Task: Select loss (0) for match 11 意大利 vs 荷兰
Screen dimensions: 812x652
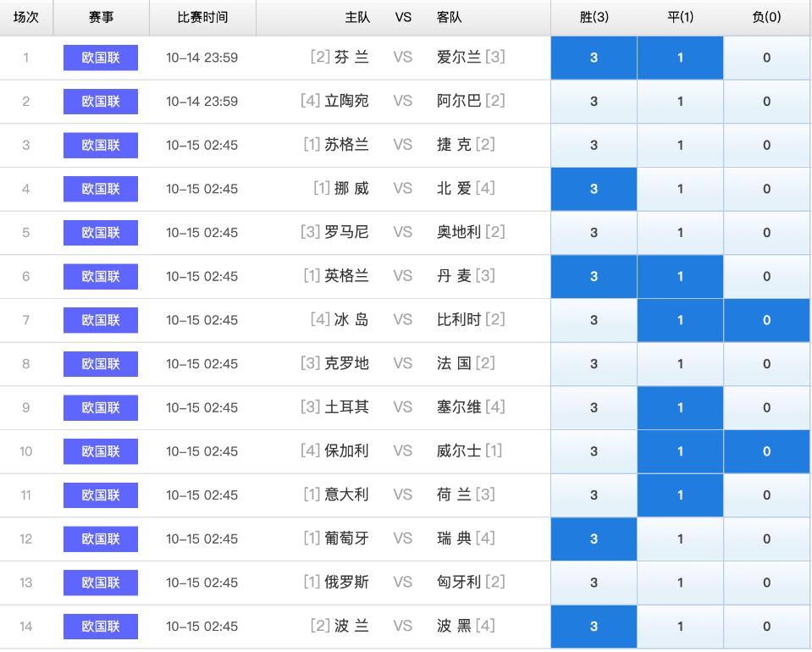Action: (x=766, y=495)
